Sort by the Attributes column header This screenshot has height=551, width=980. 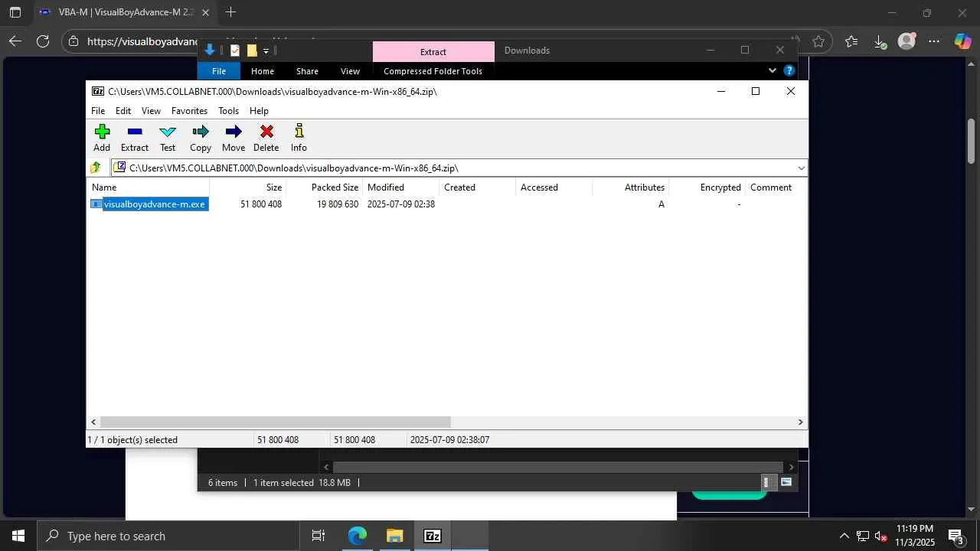(x=631, y=187)
